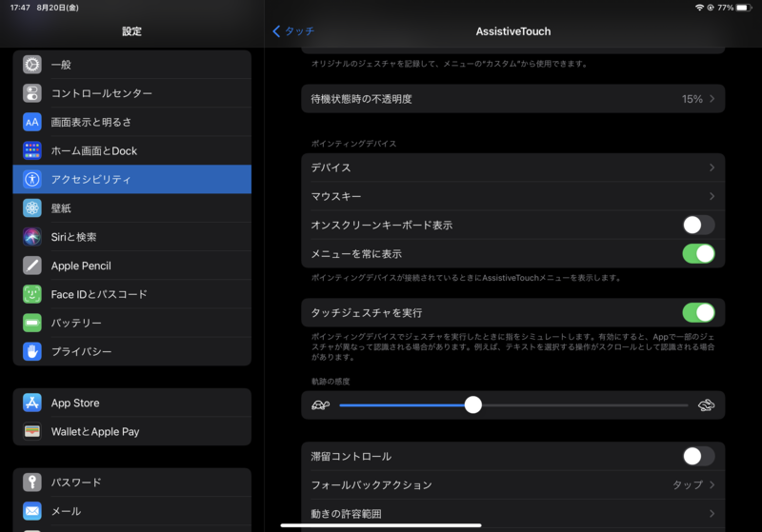The image size is (762, 532).
Task: Select パスワード in sidebar
Action: [132, 483]
